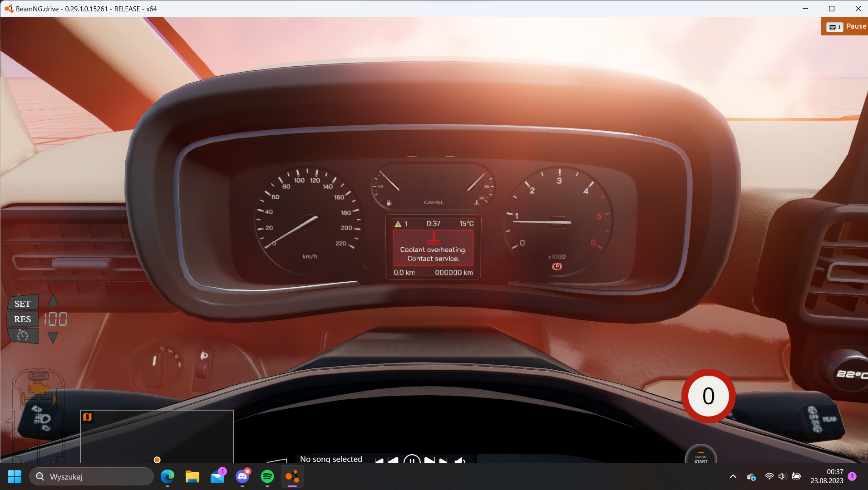Open Microsoft Edge from the taskbar

coord(168,476)
